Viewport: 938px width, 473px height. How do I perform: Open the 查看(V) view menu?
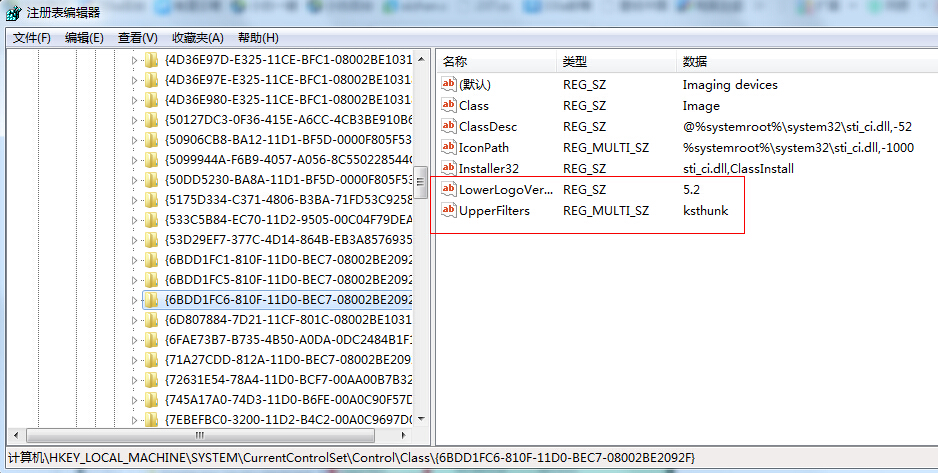[x=137, y=38]
